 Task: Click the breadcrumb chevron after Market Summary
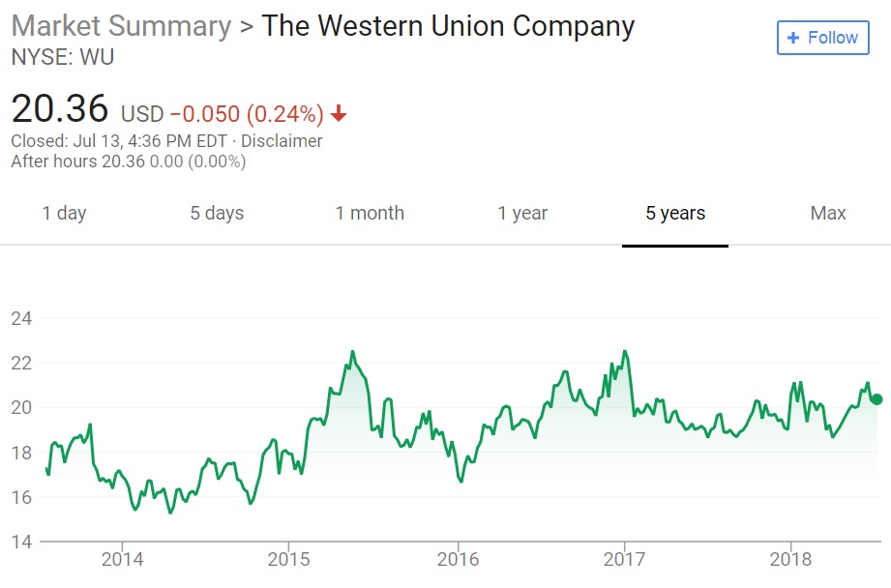[247, 26]
